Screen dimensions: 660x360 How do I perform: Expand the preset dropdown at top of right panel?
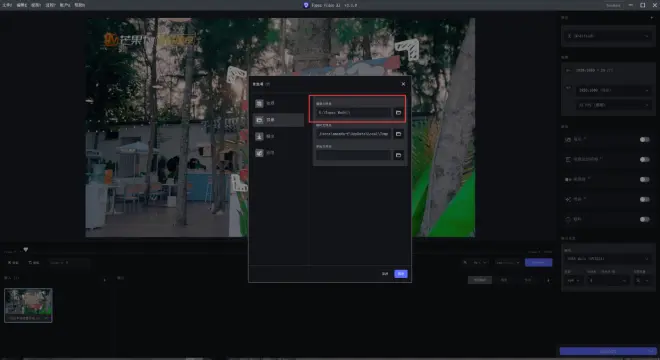coord(608,36)
